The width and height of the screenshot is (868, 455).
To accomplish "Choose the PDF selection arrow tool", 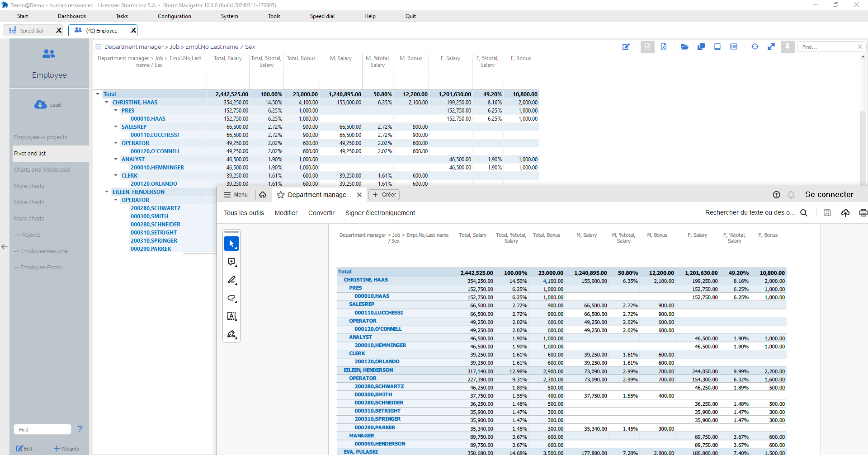I will [x=231, y=244].
